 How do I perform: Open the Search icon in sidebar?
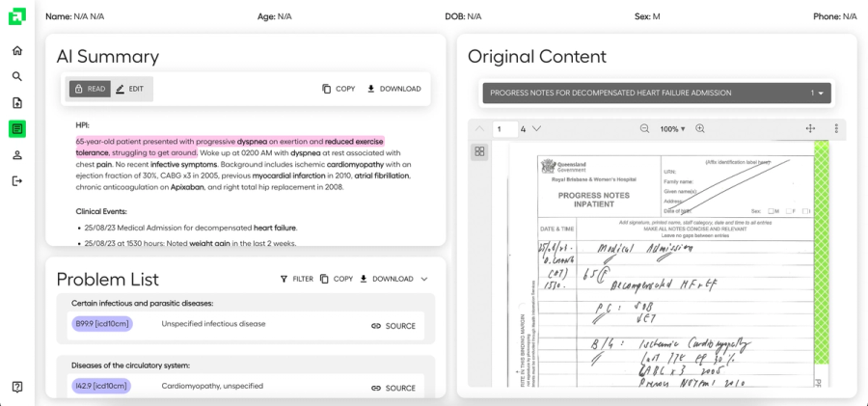(17, 77)
